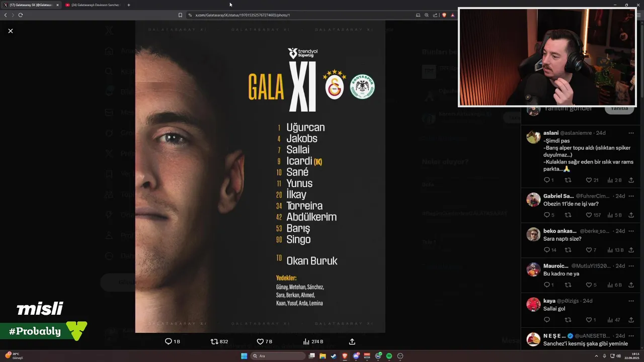Open more options on beko ankas...'s comment
This screenshot has width=644, height=362.
(x=631, y=231)
